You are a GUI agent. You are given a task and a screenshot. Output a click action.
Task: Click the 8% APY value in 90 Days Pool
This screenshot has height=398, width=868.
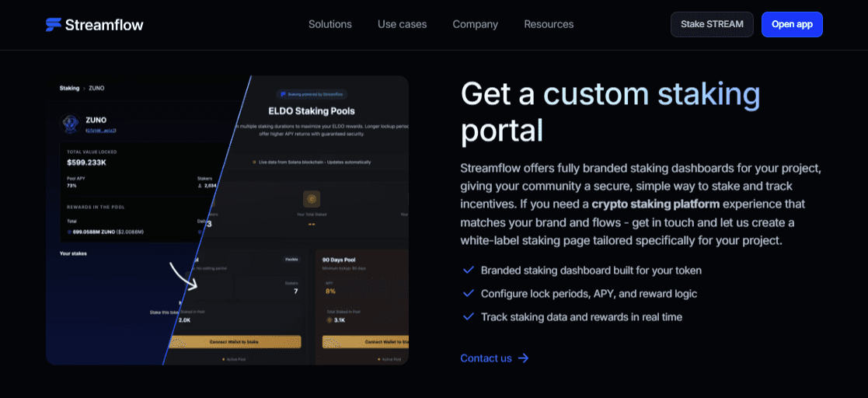click(x=331, y=292)
